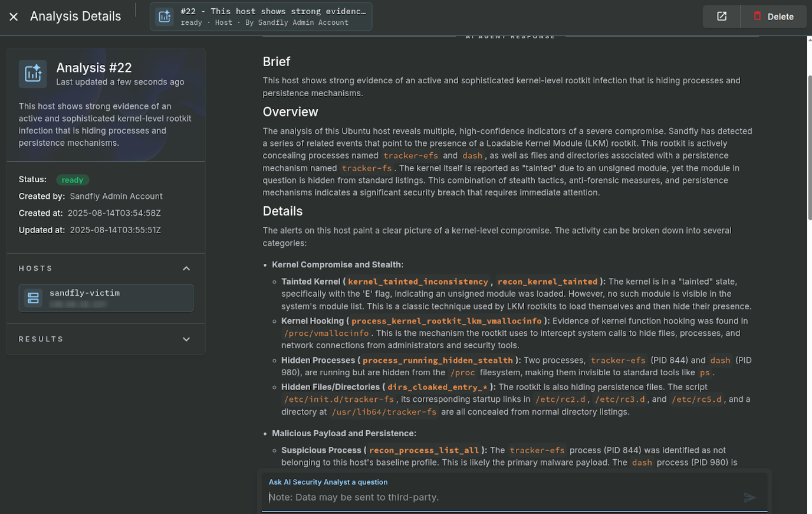This screenshot has height=514, width=812.
Task: Click process_kernel_rootkit_lkm_vmallocinfo label
Action: (x=446, y=321)
